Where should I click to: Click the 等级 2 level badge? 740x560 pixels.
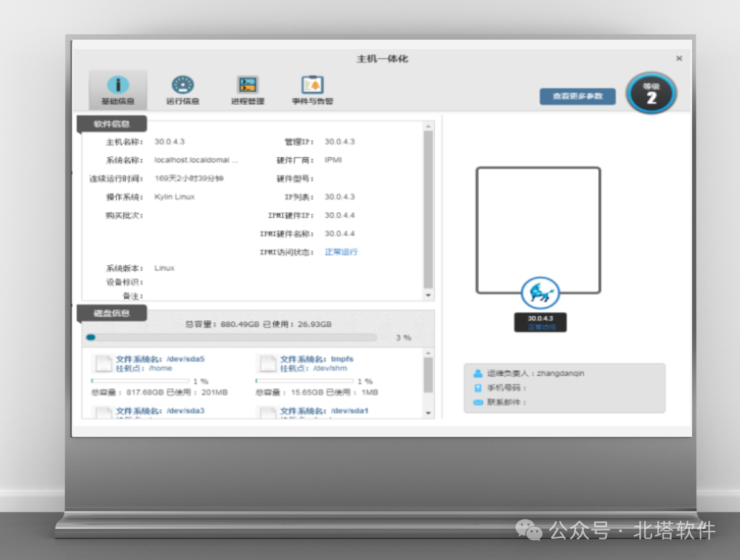(651, 94)
